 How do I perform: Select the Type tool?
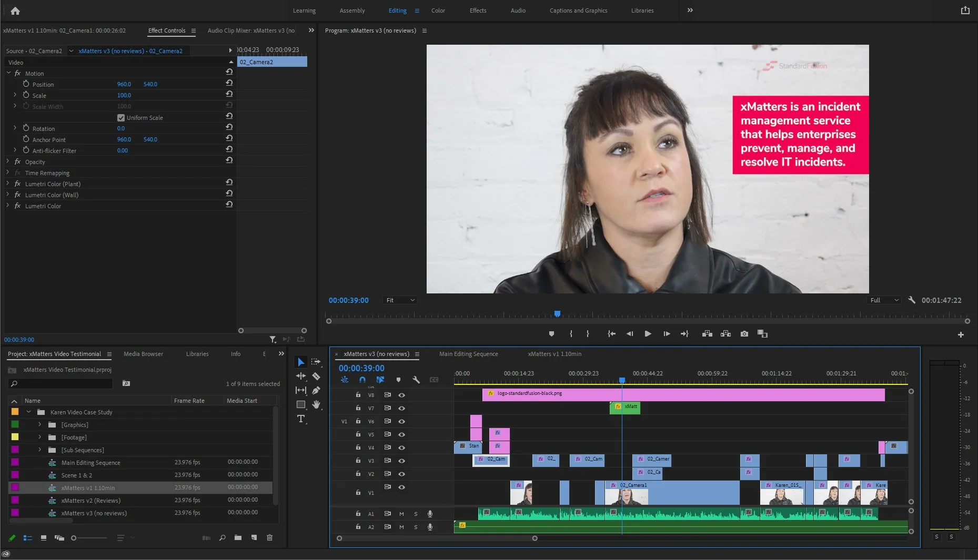click(301, 419)
